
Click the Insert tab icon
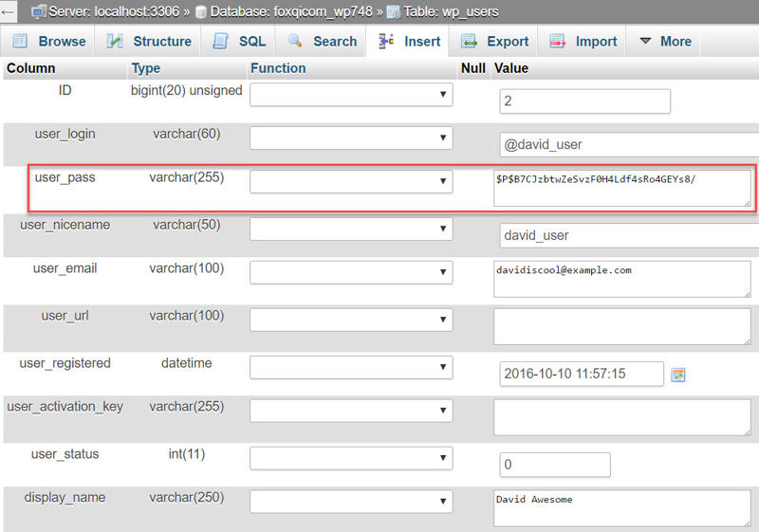click(386, 41)
